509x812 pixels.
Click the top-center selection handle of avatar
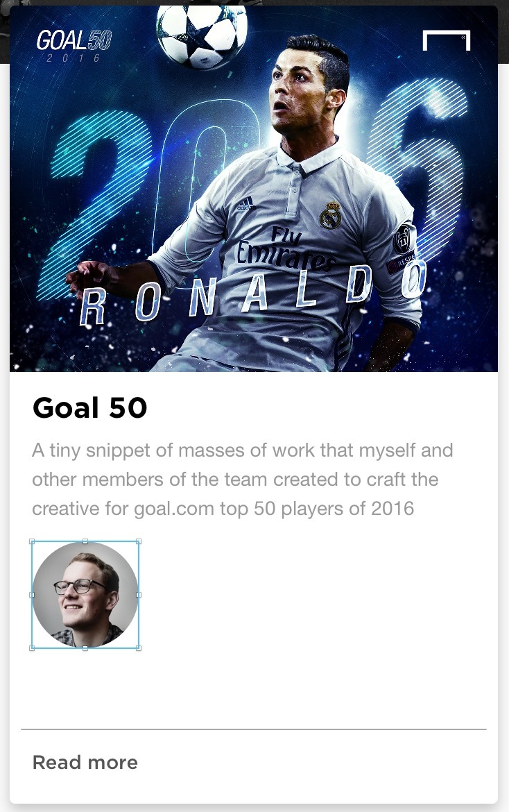[x=85, y=541]
